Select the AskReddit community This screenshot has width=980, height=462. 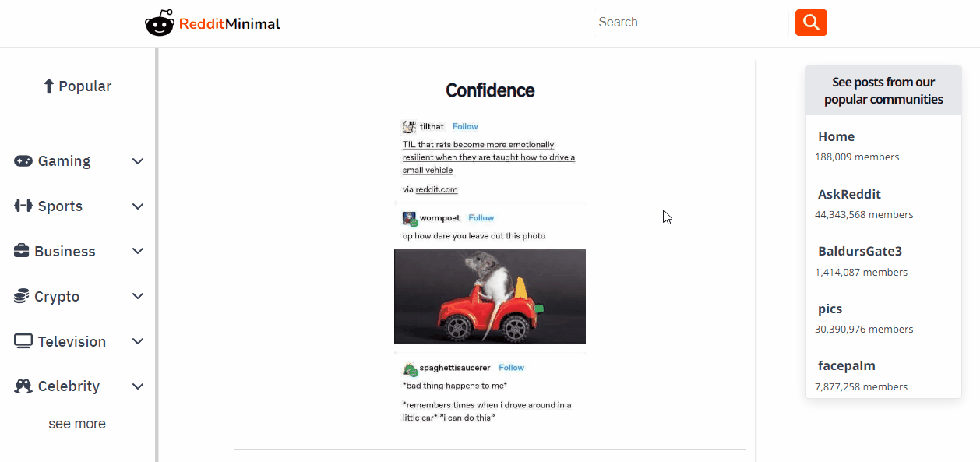849,194
